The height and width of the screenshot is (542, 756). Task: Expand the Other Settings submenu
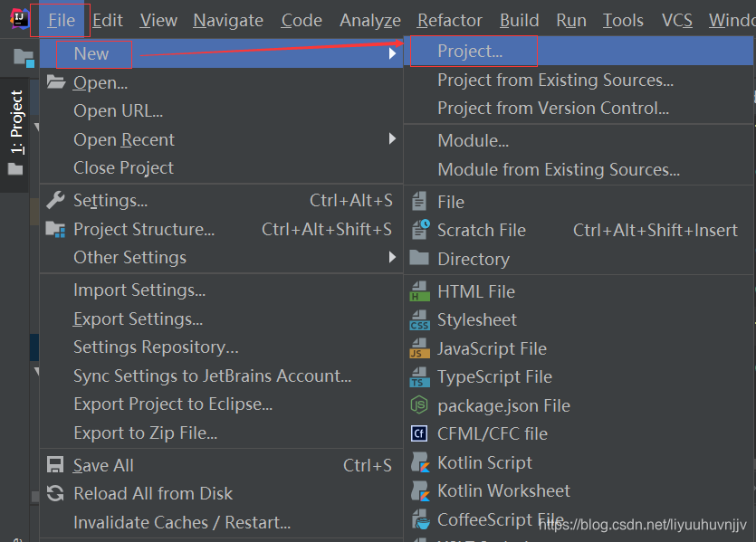tap(393, 257)
